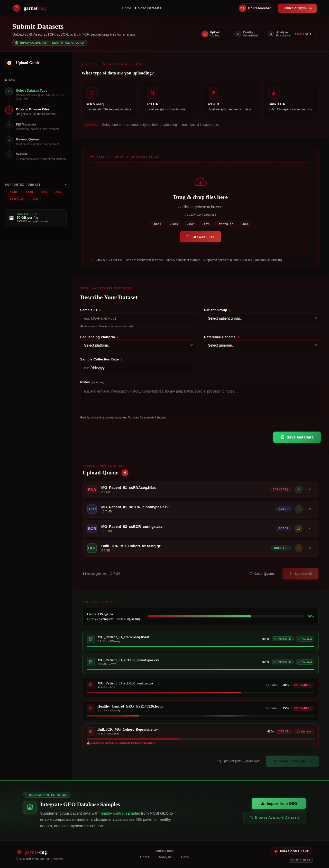Remove MG_Patient_02_scBCR_contigs.csv from the queue

click(309, 529)
